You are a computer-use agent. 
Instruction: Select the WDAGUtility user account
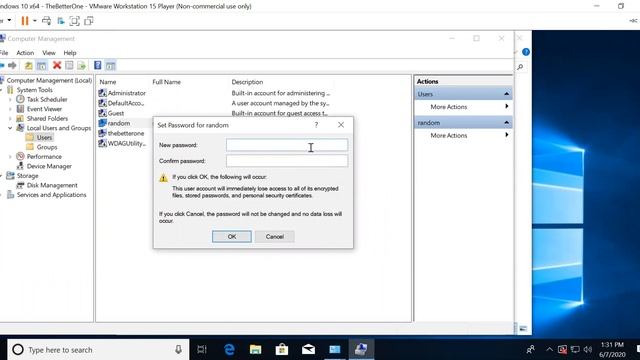(x=127, y=143)
